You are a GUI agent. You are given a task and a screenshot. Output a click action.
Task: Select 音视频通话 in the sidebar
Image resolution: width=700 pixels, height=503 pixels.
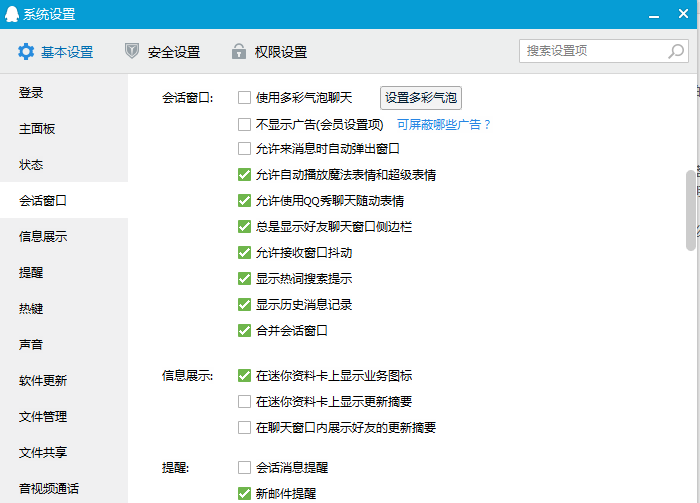tap(64, 488)
